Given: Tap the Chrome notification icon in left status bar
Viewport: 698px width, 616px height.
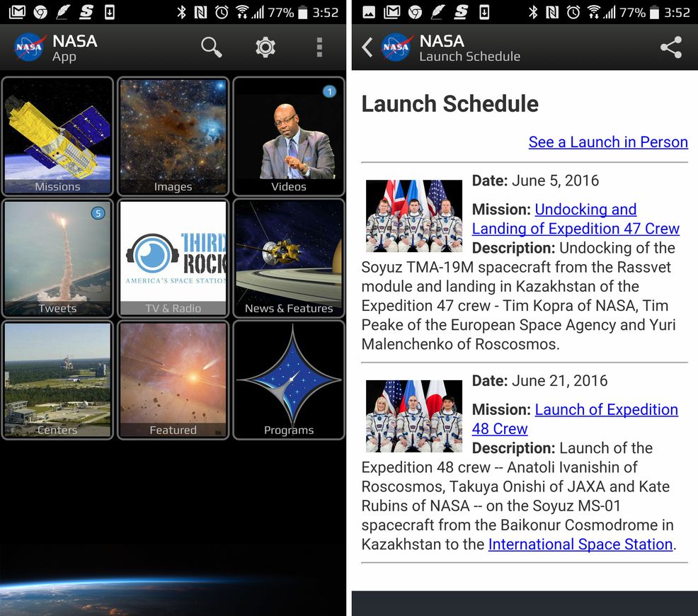Looking at the screenshot, I should click(40, 12).
